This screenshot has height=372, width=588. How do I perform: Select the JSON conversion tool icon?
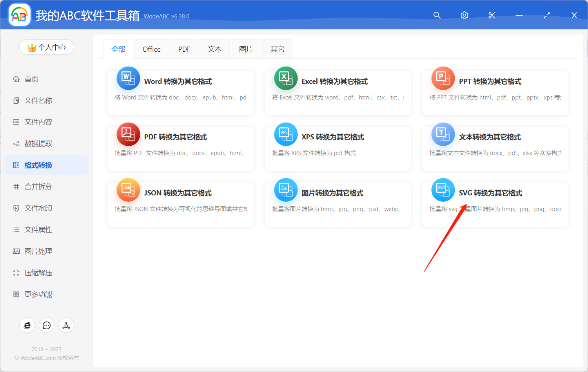coord(129,190)
